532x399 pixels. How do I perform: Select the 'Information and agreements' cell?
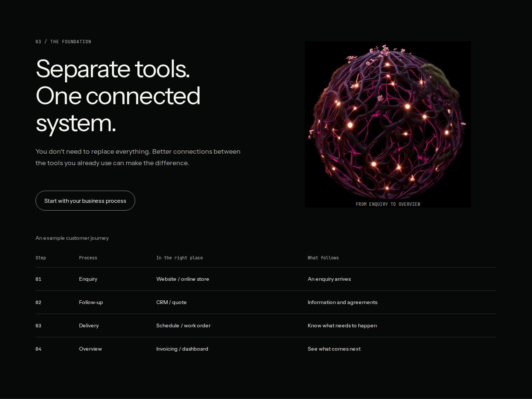342,302
